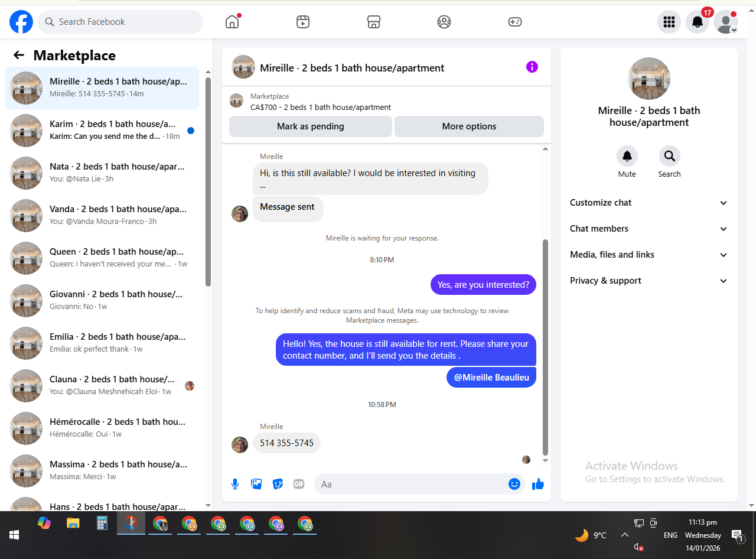756x559 pixels.
Task: Click the chat messages scrollbar
Action: click(x=545, y=347)
